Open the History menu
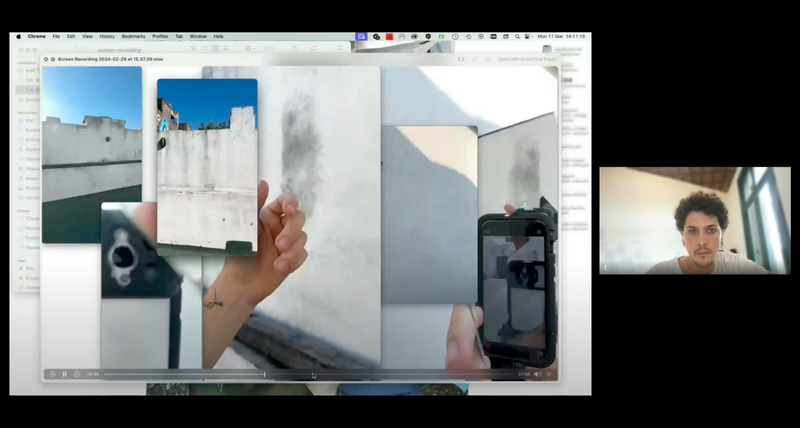Image resolution: width=800 pixels, height=428 pixels. (107, 37)
